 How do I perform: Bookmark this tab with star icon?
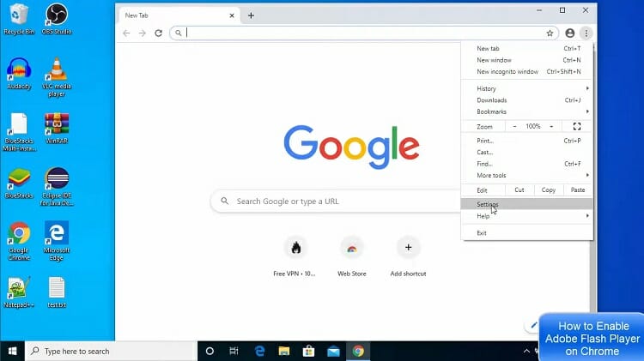(x=550, y=33)
